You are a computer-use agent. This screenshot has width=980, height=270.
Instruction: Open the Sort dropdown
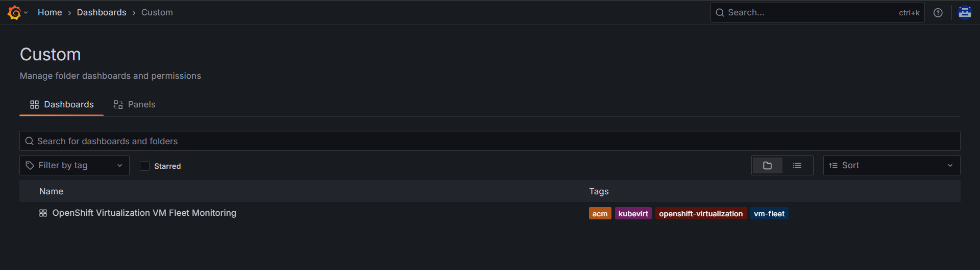[891, 166]
